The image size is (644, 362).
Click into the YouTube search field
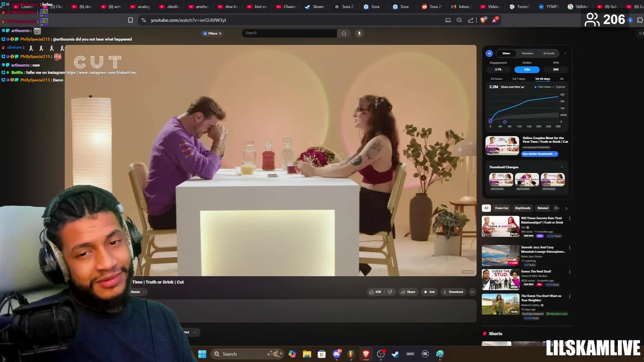click(x=289, y=33)
